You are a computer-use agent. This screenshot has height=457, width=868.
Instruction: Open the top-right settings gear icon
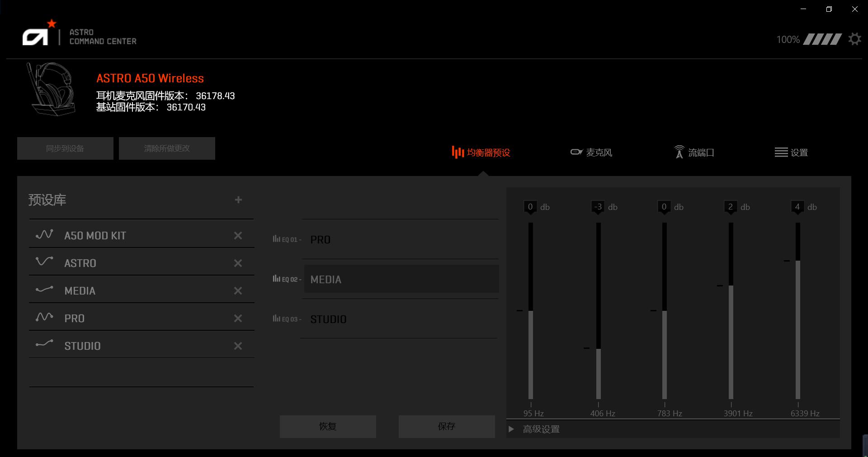pos(854,39)
